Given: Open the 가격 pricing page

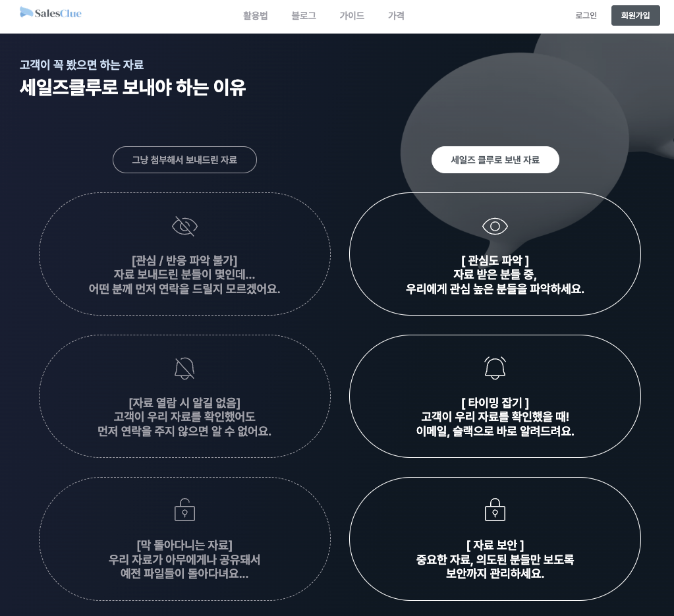Looking at the screenshot, I should coord(397,16).
